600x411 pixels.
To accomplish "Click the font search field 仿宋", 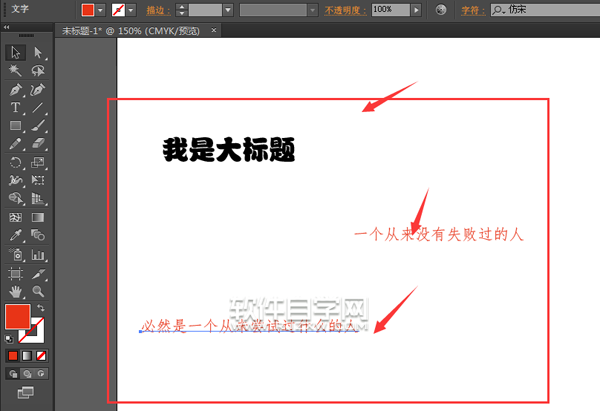I will point(545,10).
